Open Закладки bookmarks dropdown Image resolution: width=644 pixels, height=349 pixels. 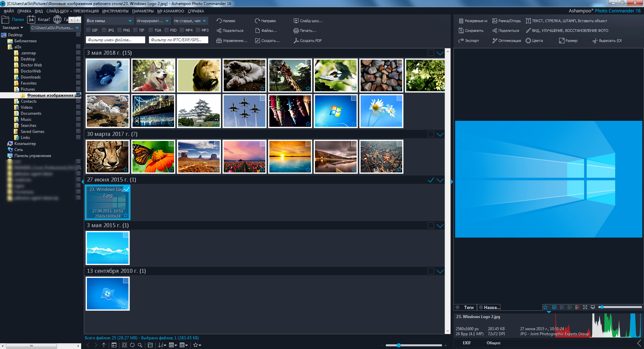click(x=13, y=28)
